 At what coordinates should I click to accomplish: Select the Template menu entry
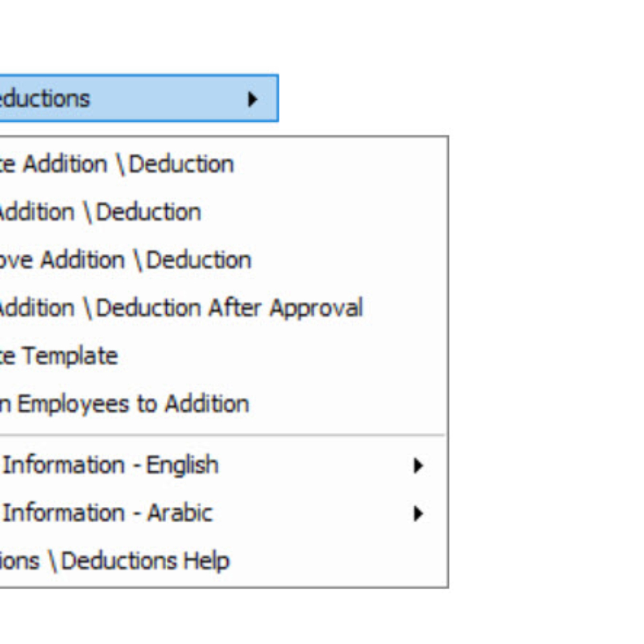pos(224,355)
